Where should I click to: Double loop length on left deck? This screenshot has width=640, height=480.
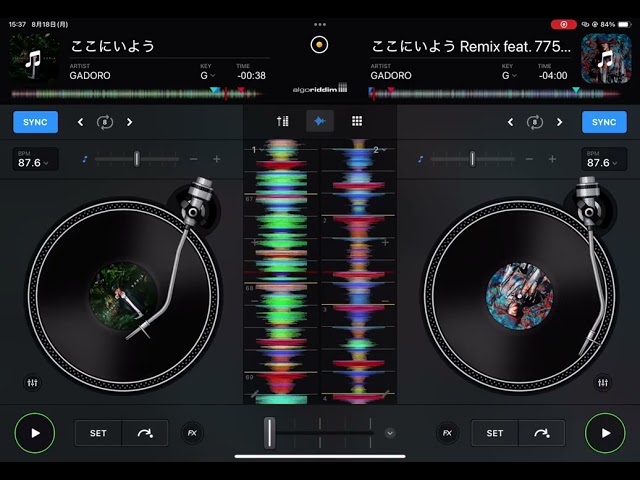129,122
